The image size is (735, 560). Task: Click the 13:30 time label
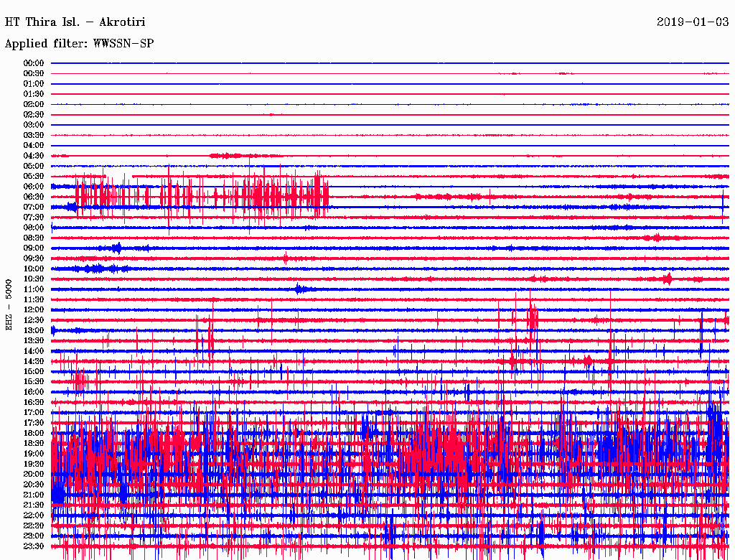pos(34,340)
